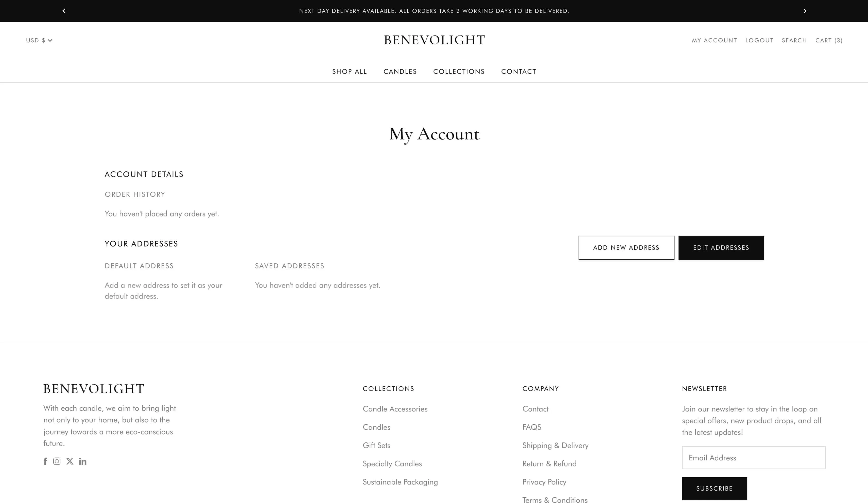The image size is (868, 503).
Task: Click Logout in the header
Action: coord(759,40)
